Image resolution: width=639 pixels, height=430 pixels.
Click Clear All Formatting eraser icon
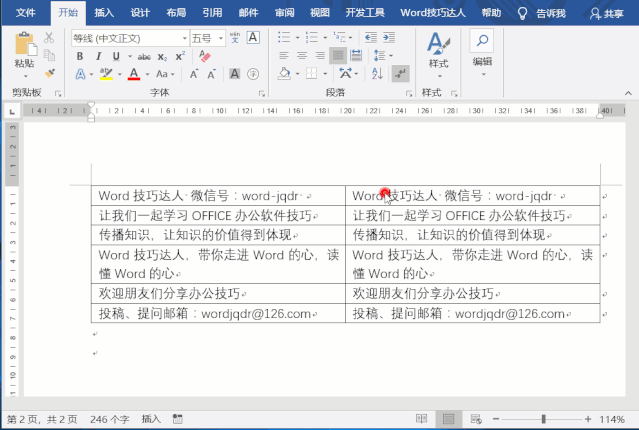[x=205, y=56]
